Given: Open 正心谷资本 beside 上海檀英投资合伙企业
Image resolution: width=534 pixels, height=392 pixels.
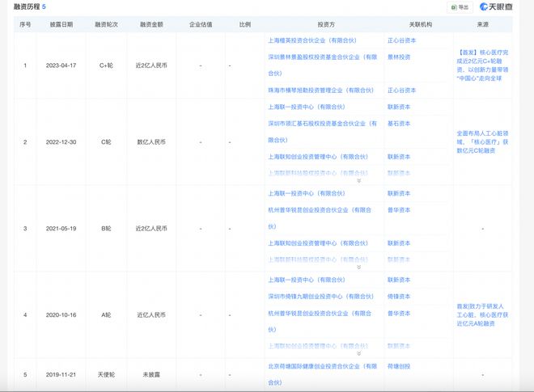Looking at the screenshot, I should point(401,40).
